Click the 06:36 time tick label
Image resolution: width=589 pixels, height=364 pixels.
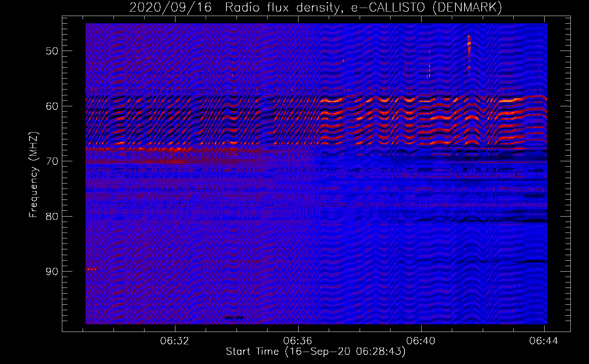coord(298,341)
